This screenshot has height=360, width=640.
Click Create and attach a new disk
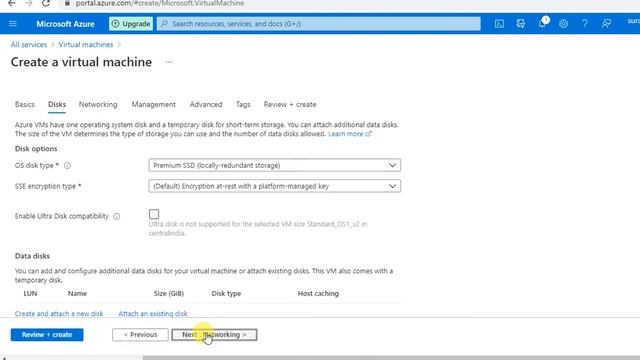(59, 313)
